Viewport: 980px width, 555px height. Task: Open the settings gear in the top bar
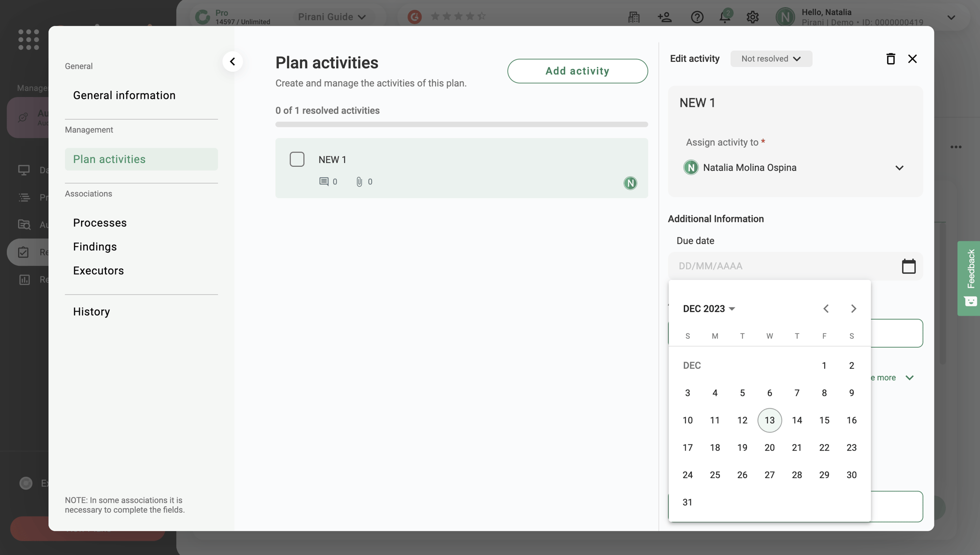click(x=752, y=17)
